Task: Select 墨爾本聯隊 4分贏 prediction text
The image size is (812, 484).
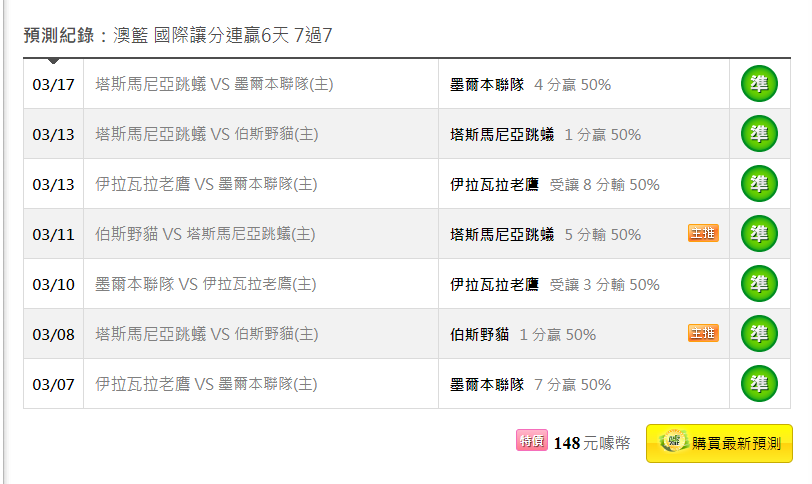Action: pyautogui.click(x=530, y=85)
